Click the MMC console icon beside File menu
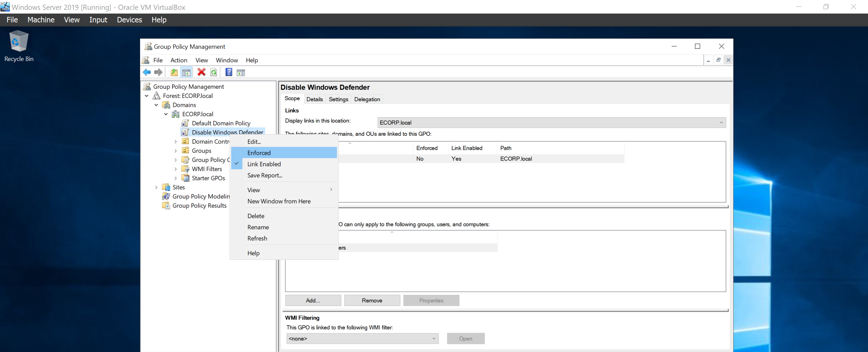 146,60
